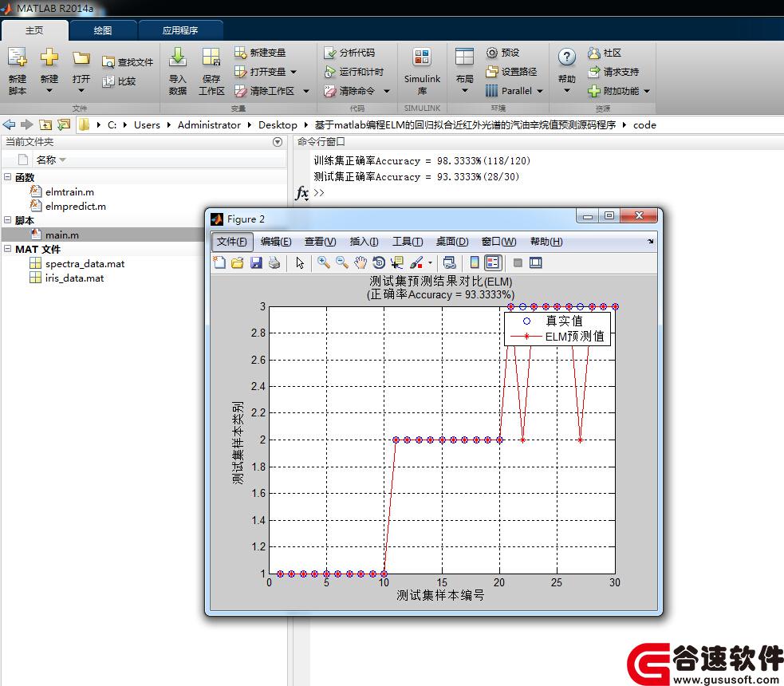784x686 pixels.
Task: Click the browse for folder icon
Action: click(x=64, y=124)
